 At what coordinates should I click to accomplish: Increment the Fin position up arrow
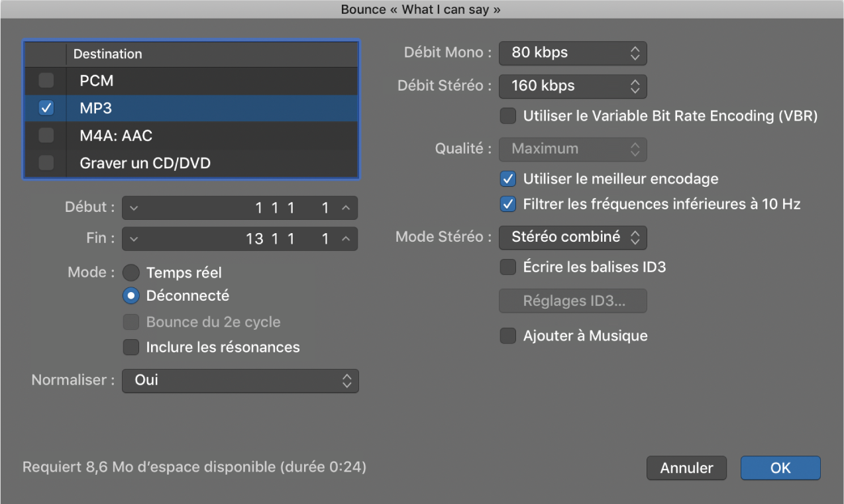(345, 239)
